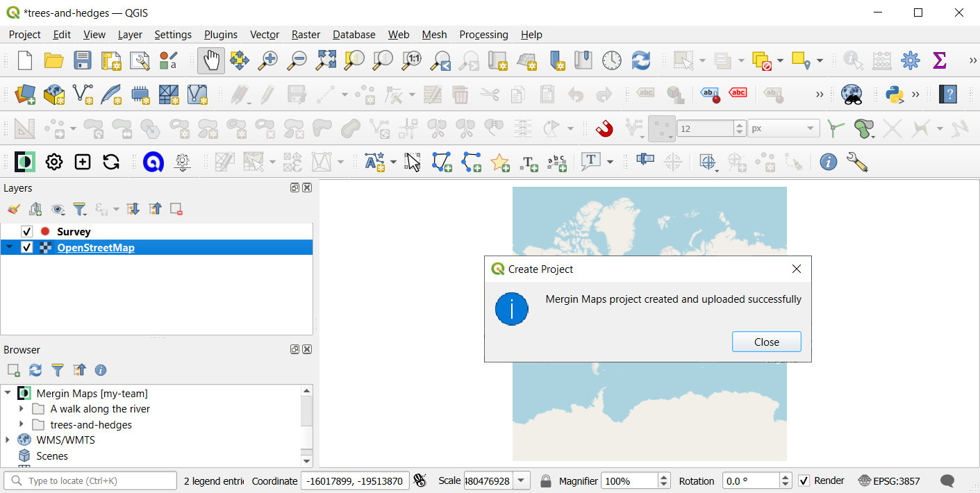Open the Python console
980x493 pixels.
895,94
